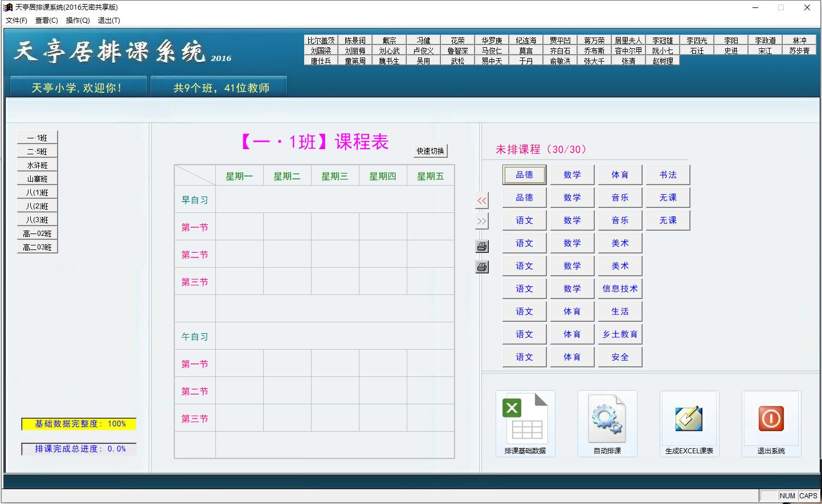Click the upper printer icon
This screenshot has width=822, height=504.
pyautogui.click(x=482, y=247)
